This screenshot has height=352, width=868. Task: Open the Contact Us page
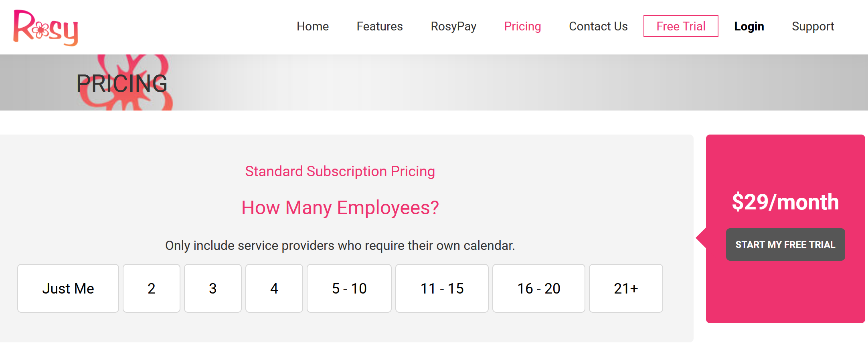[x=598, y=26]
